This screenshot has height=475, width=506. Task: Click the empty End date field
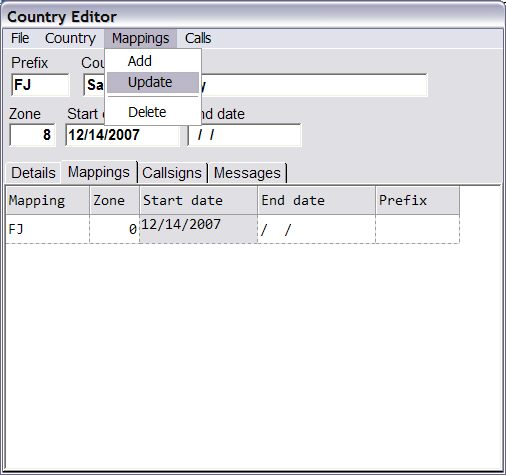[245, 135]
